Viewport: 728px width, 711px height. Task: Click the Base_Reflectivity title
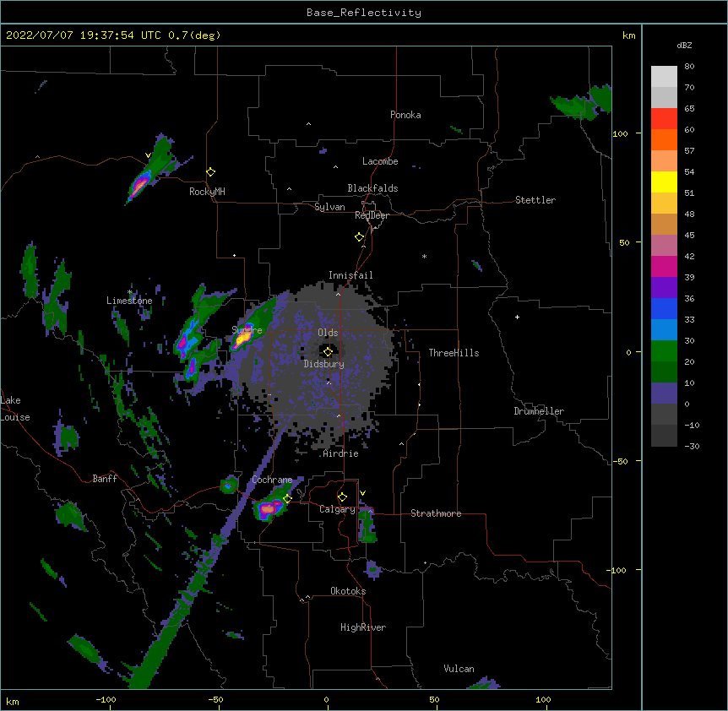[x=364, y=13]
